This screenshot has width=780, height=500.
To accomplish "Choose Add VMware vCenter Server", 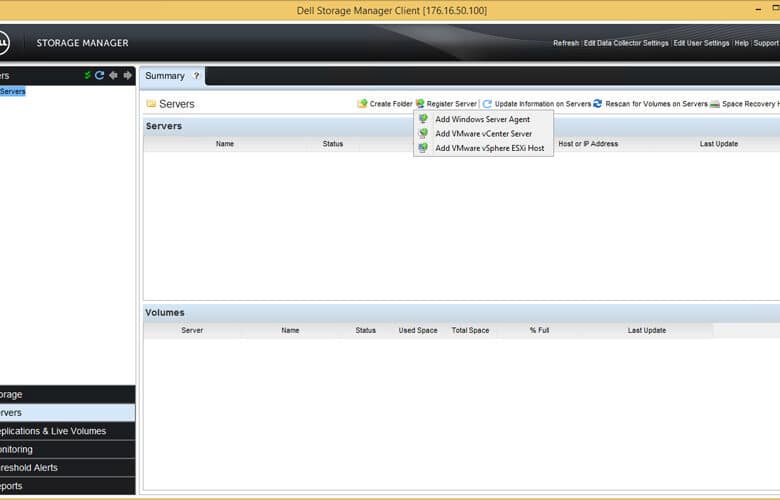I will tap(483, 134).
